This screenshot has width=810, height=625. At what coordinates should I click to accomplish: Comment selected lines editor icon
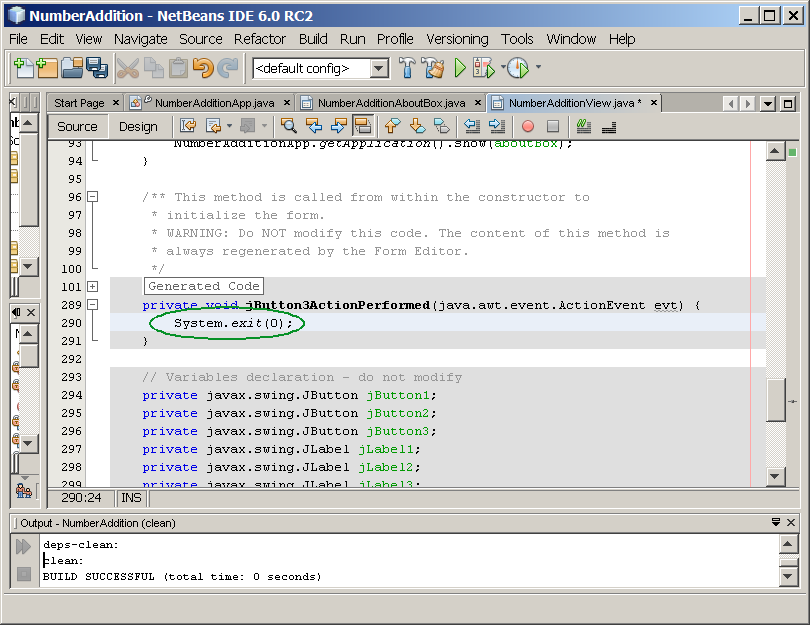coord(584,126)
